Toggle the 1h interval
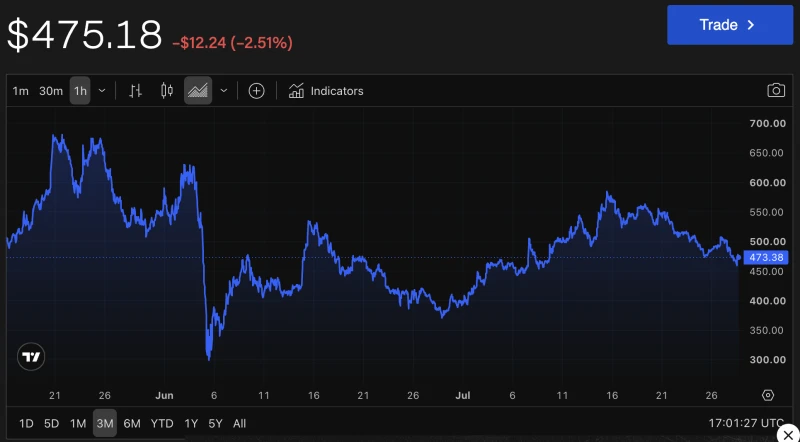The image size is (800, 442). tap(80, 91)
